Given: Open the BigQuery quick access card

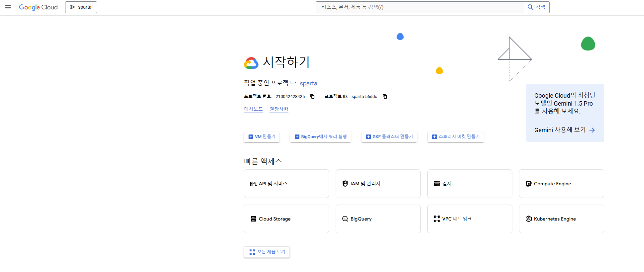Looking at the screenshot, I should pos(378,219).
